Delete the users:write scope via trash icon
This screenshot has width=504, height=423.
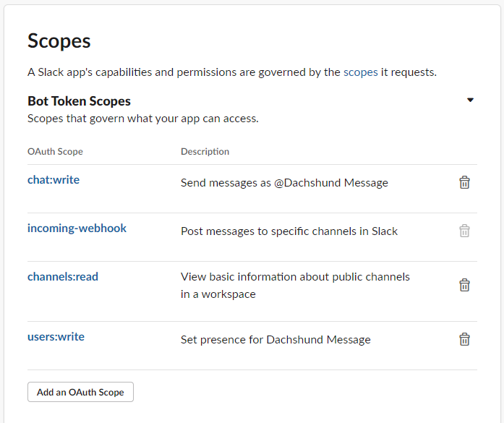coord(464,339)
